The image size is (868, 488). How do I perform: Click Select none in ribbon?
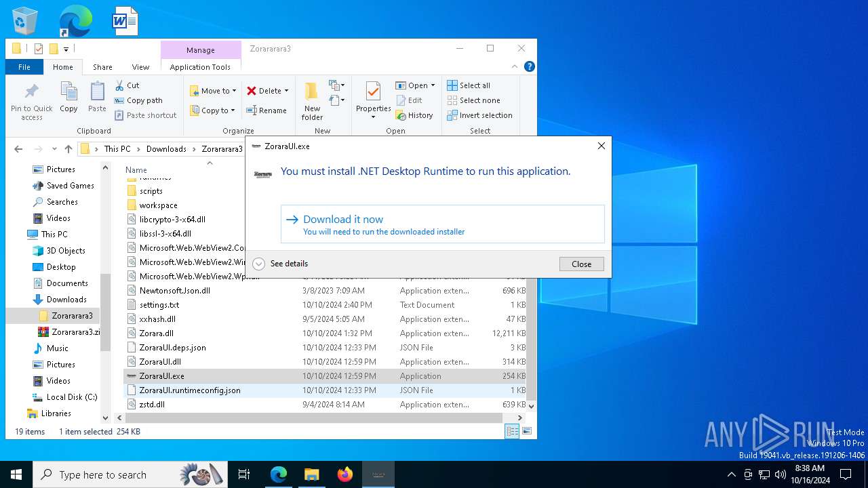coord(474,100)
